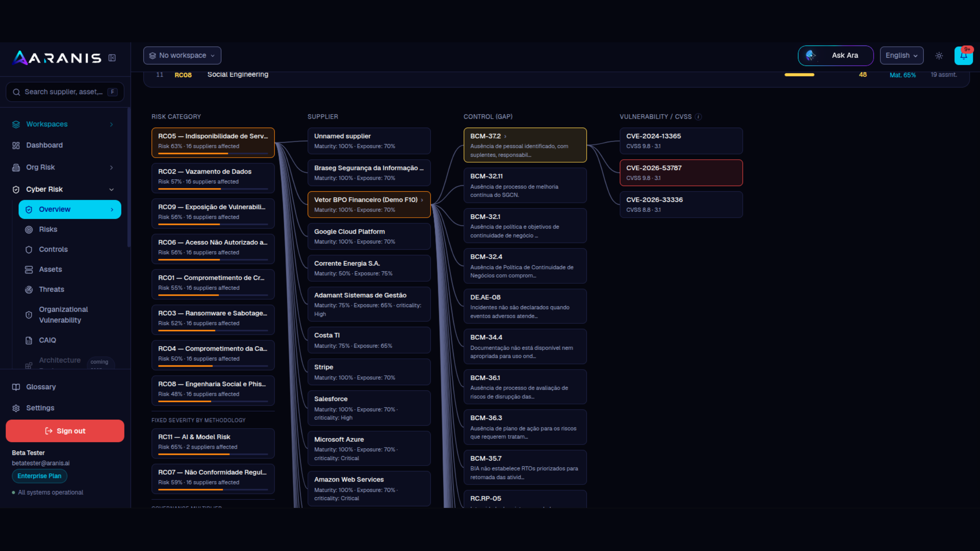Open notifications bell with 9+ badge
The image size is (980, 551).
click(x=964, y=55)
